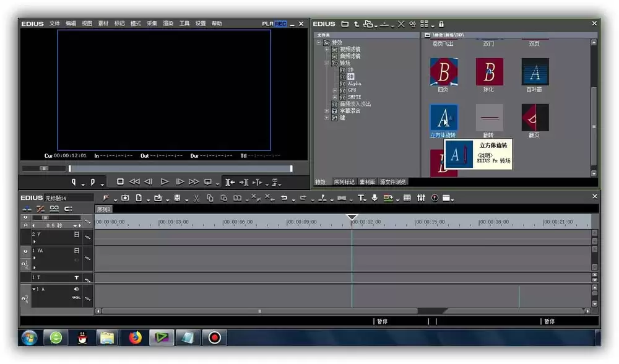Click the camera capture icon in timeline toolbar
Image resolution: width=619 pixels, height=364 pixels.
(125, 198)
